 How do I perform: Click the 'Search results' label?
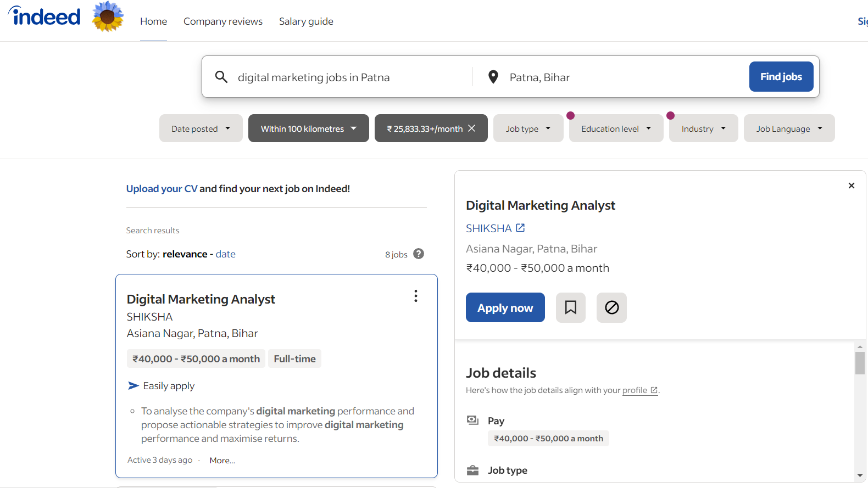click(x=153, y=231)
